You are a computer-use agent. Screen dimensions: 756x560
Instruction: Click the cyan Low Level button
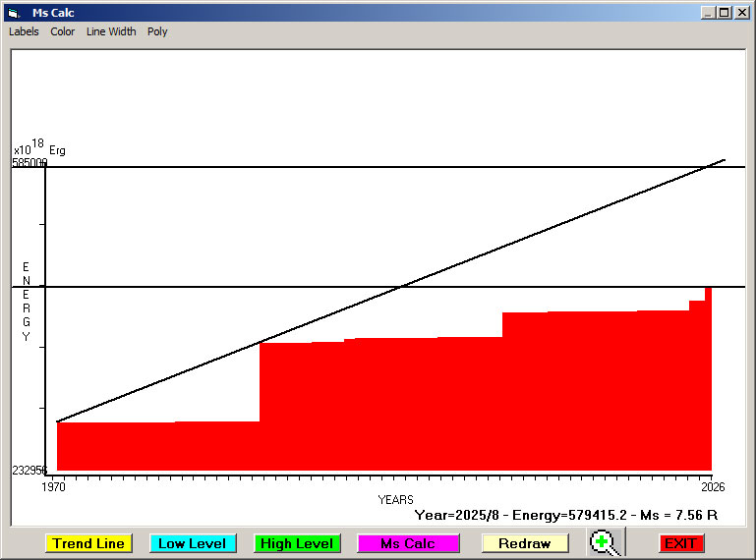click(x=193, y=543)
